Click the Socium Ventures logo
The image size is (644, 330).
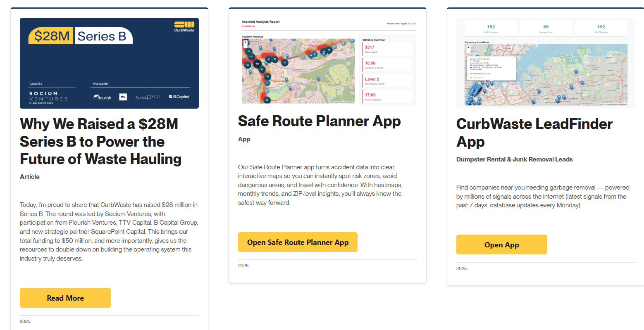pos(48,97)
